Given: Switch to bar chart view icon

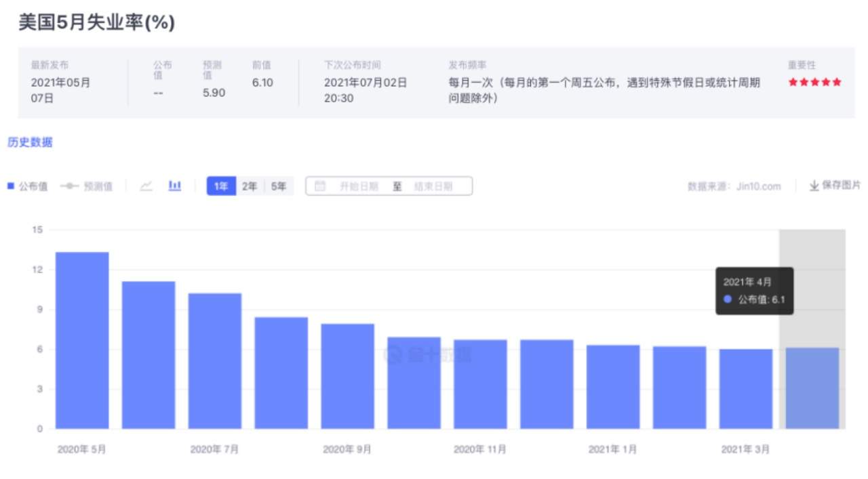Looking at the screenshot, I should click(175, 186).
